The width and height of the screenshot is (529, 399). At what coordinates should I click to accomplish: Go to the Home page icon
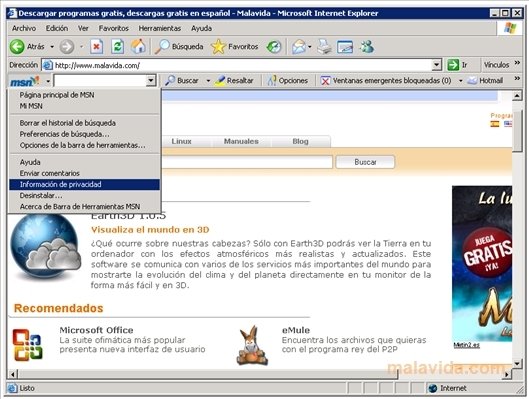pyautogui.click(x=138, y=46)
